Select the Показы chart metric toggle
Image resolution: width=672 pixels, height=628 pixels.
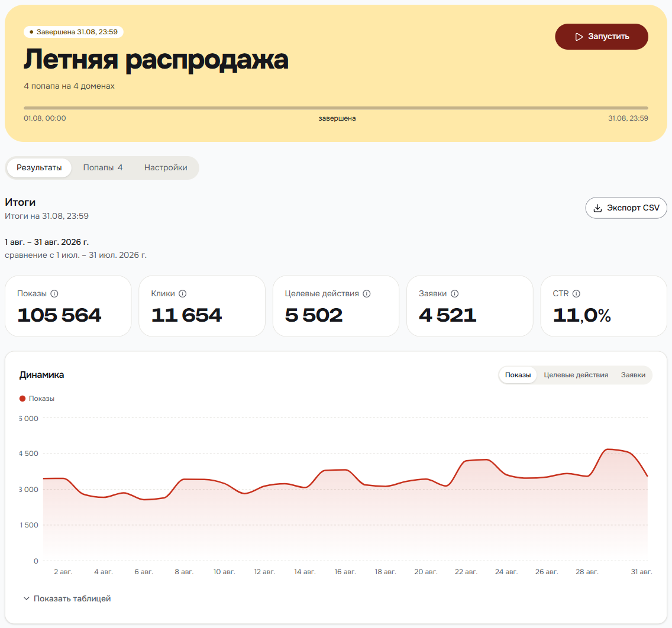pos(518,375)
